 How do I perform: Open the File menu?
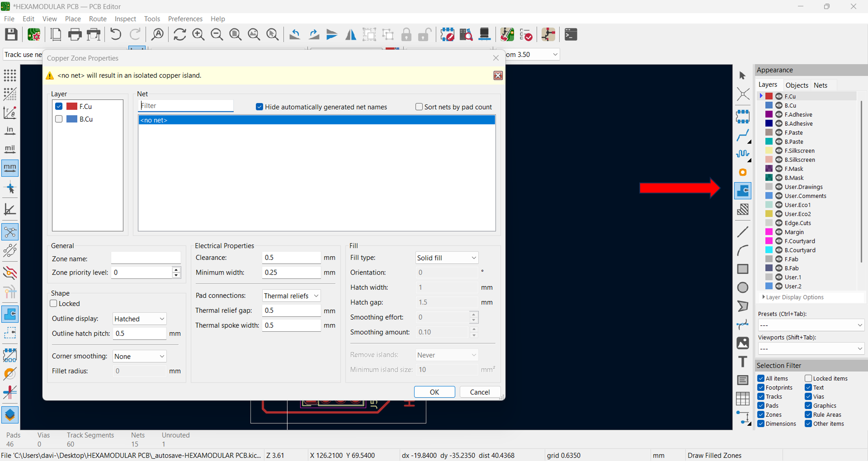(x=9, y=19)
